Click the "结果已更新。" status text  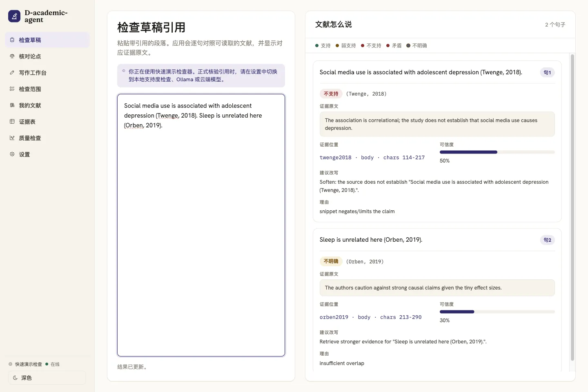tap(133, 367)
